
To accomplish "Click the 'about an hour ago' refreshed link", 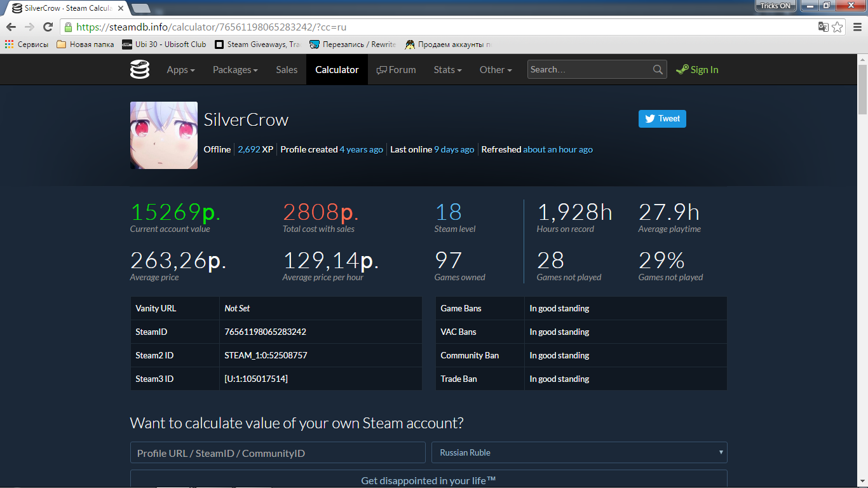I will 558,149.
